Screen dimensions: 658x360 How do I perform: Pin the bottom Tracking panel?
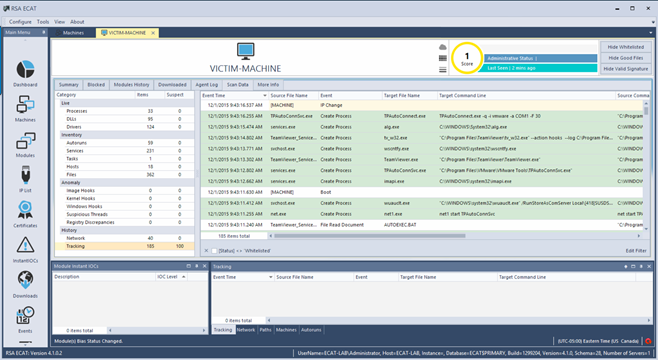point(641,266)
